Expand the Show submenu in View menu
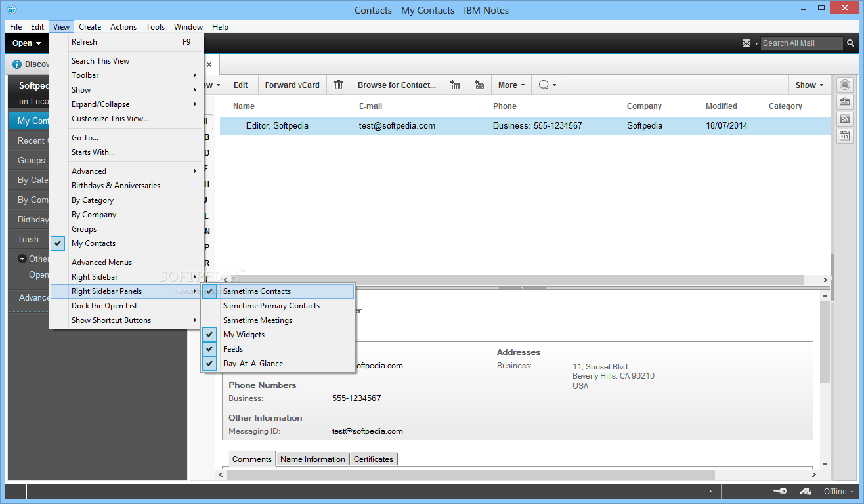This screenshot has height=504, width=864. (126, 90)
